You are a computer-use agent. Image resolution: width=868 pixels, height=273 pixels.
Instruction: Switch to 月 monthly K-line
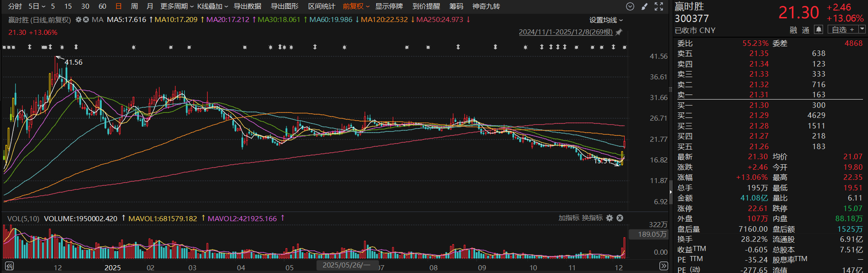coord(150,6)
